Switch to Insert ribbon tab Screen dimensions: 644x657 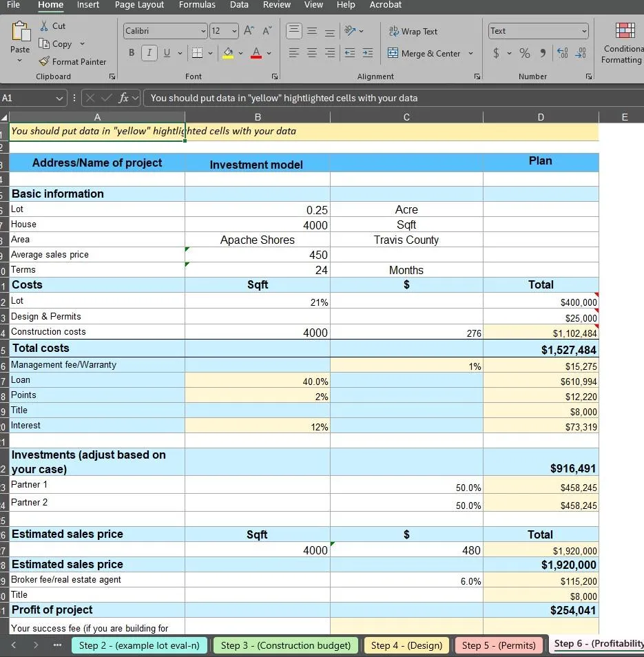pyautogui.click(x=88, y=5)
